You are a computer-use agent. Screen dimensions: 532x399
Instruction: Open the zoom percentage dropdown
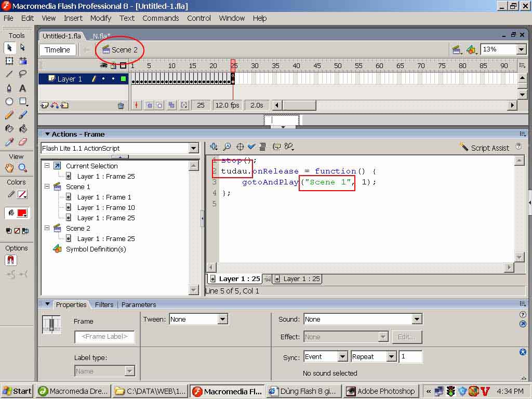tap(522, 50)
